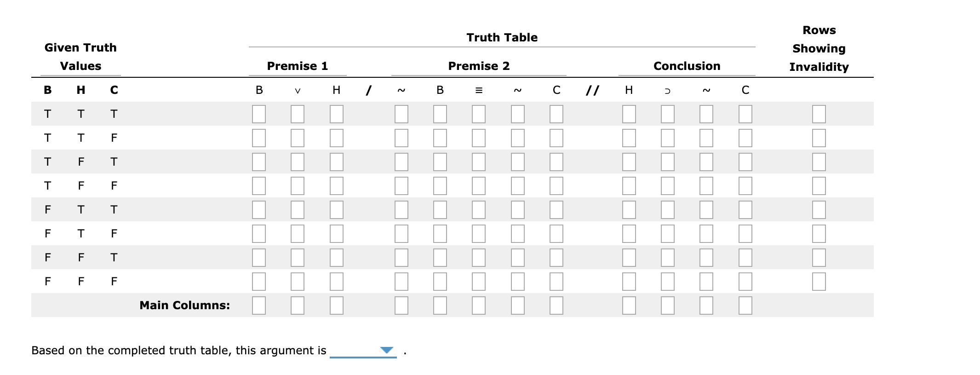The height and width of the screenshot is (375, 980).
Task: Click the 'B' cell in Premise 1, first row
Action: [x=259, y=114]
